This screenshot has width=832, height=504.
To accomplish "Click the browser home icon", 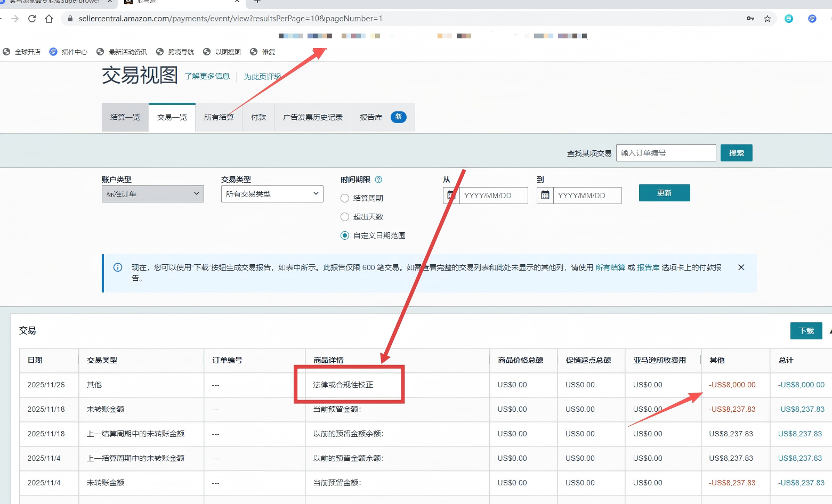I will [49, 19].
